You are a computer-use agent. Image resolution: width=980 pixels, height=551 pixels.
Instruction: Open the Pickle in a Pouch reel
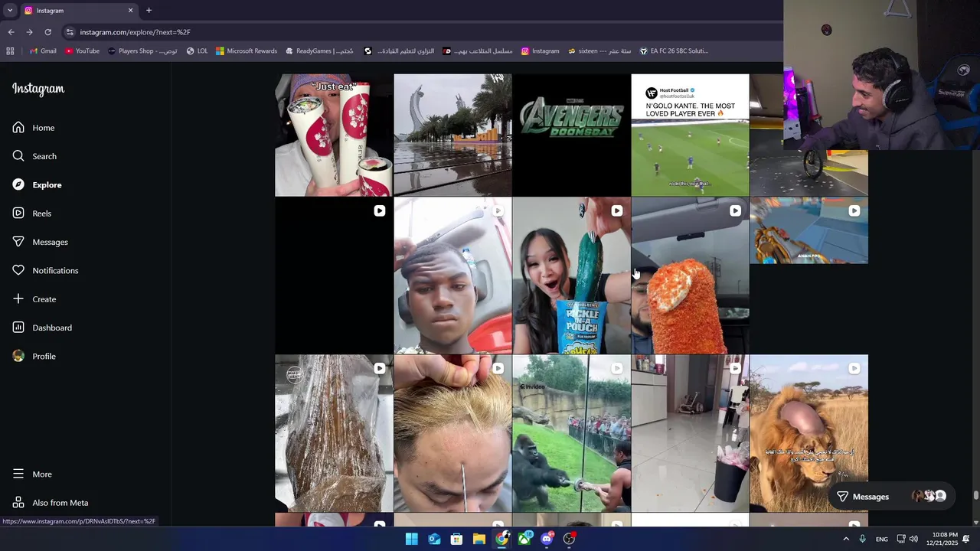point(571,275)
